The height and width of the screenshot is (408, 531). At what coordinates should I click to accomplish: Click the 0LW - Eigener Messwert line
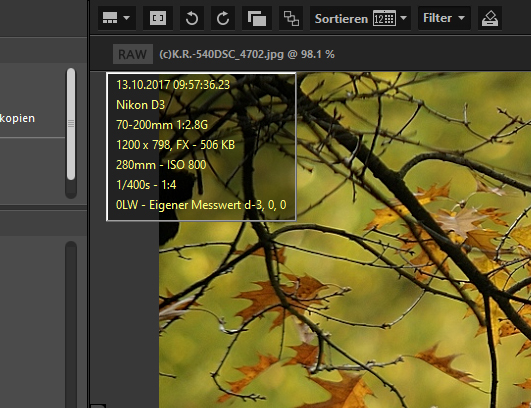click(201, 205)
